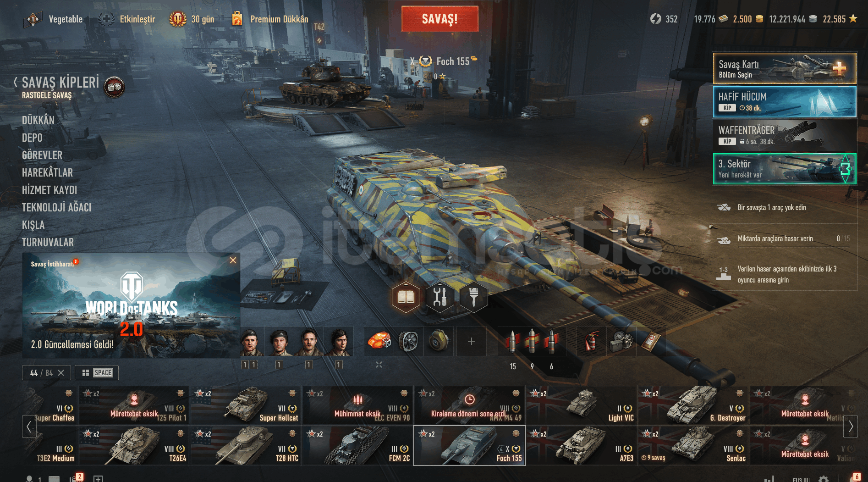The image size is (868, 482).
Task: Open the tank repair tools icon
Action: point(439,297)
